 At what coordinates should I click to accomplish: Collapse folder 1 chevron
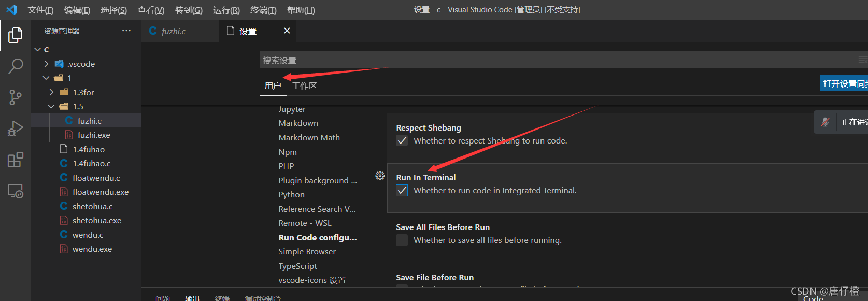(46, 78)
